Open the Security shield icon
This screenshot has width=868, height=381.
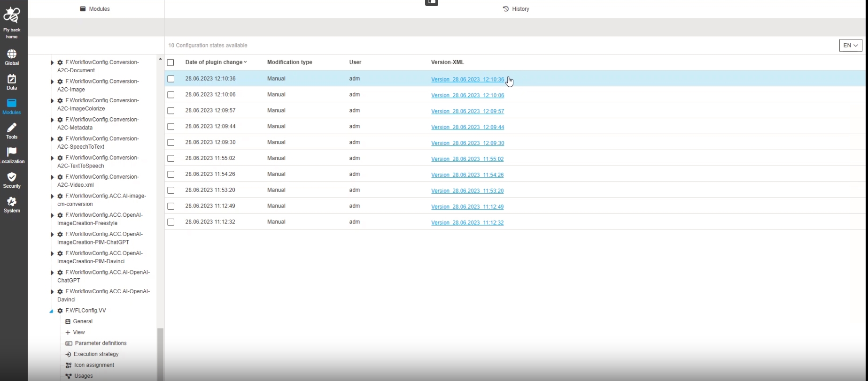(12, 180)
